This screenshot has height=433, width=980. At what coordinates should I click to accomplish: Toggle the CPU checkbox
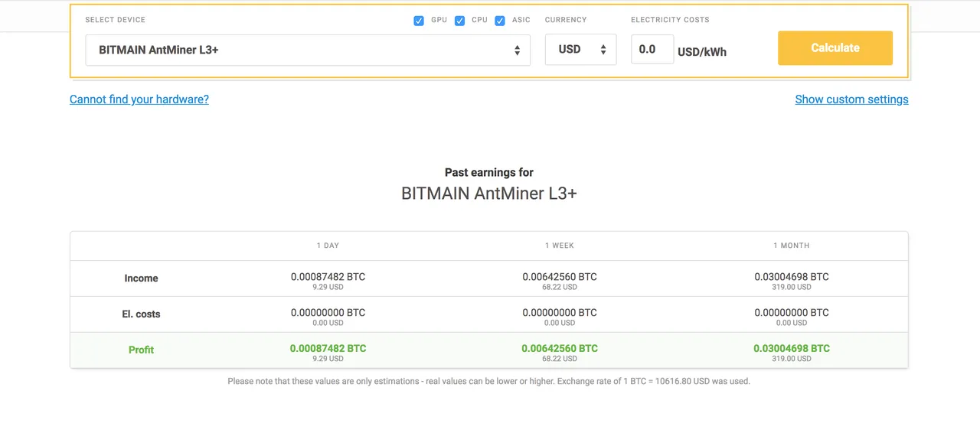click(459, 21)
